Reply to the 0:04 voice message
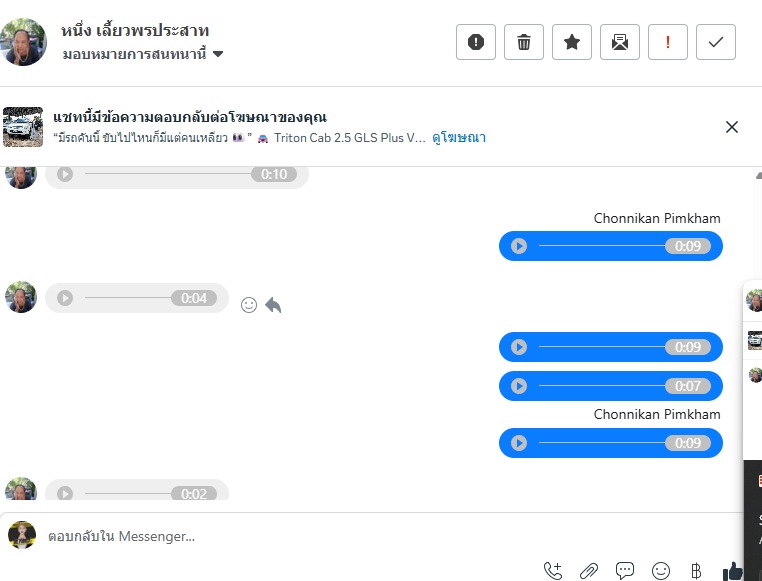The width and height of the screenshot is (762, 581). [273, 305]
